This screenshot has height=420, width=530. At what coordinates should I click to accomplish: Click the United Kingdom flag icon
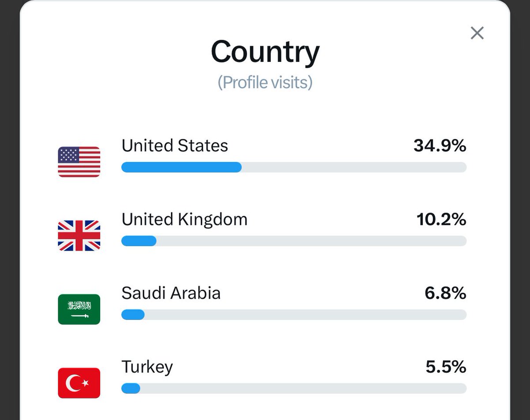click(x=79, y=236)
